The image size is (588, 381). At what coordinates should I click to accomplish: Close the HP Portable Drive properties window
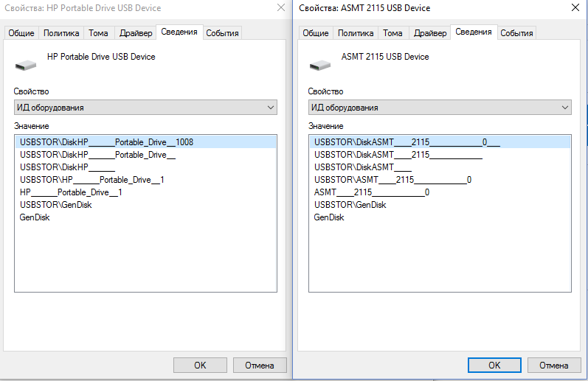tap(280, 8)
